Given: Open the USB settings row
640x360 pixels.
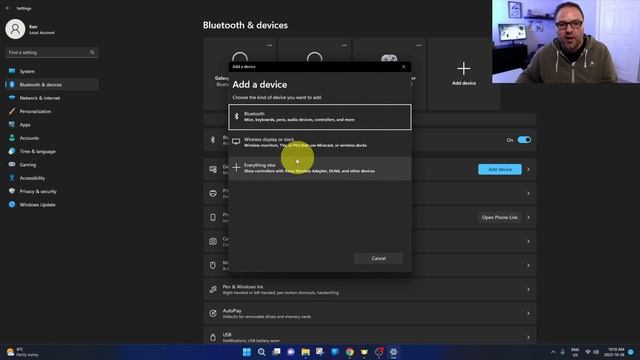Looking at the screenshot, I should (x=369, y=336).
